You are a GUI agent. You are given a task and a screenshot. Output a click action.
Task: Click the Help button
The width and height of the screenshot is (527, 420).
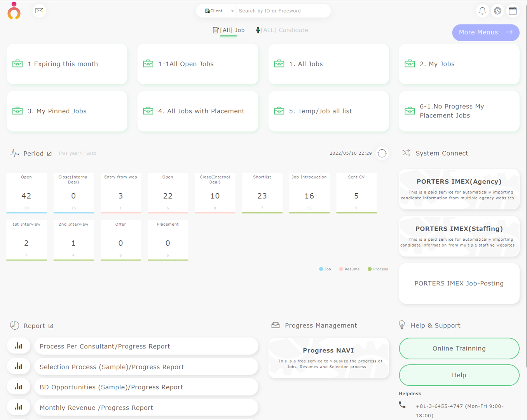pos(459,375)
